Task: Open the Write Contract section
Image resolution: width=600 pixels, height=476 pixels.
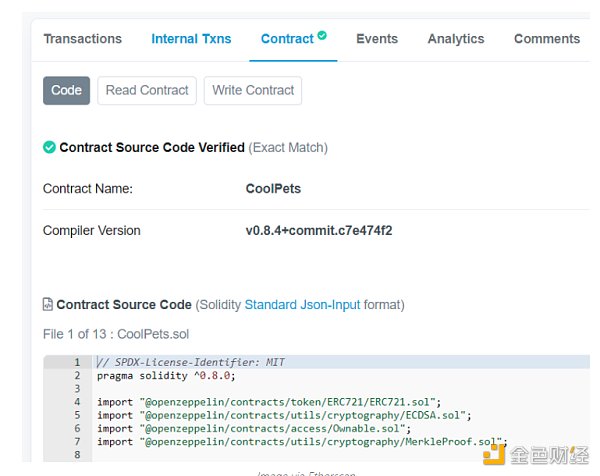Action: (x=253, y=90)
